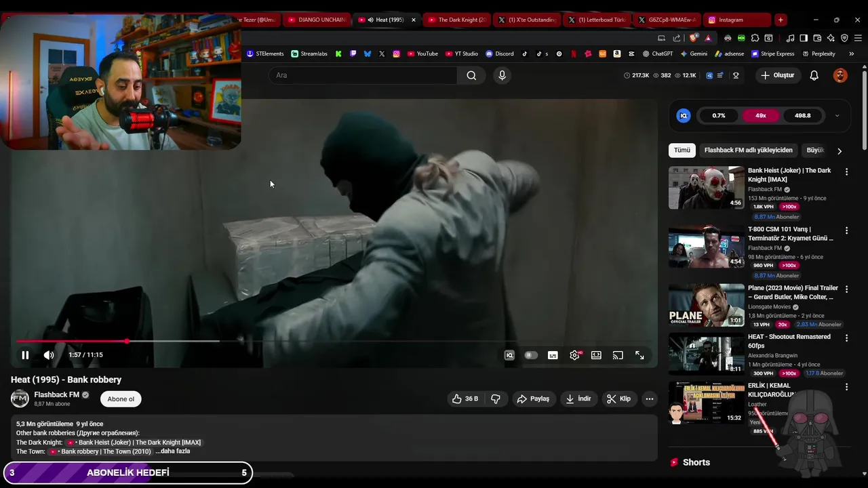Open options for ERLİK Kemal Kılıçdaroğlu video
Screen dimensions: 868x488
click(846, 387)
